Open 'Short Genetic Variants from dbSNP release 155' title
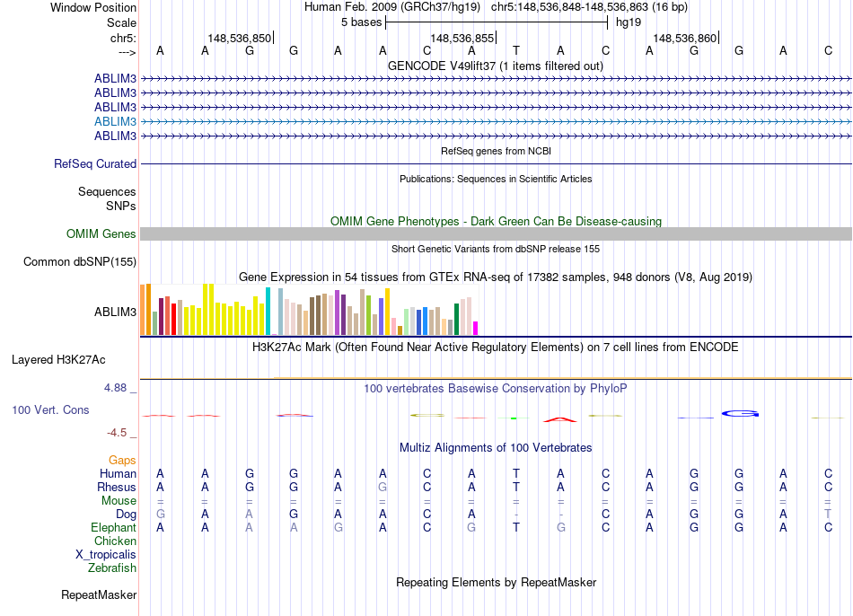The height and width of the screenshot is (616, 853). (496, 249)
